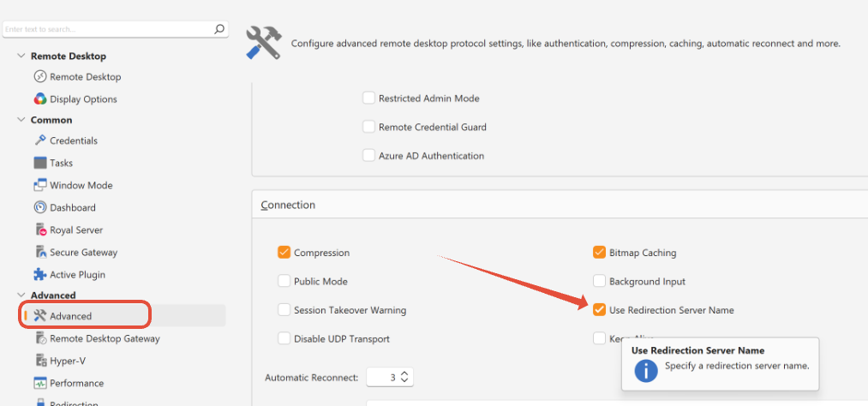Click the search text input field
Image resolution: width=868 pixels, height=406 pixels.
tap(107, 29)
